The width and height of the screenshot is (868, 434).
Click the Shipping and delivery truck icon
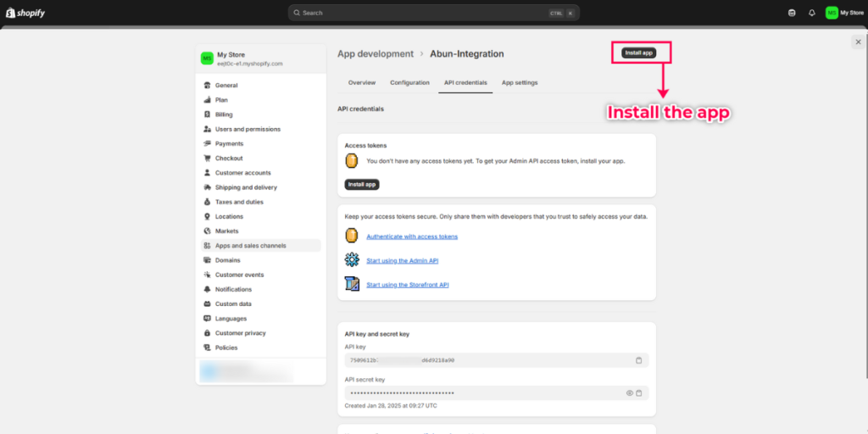click(x=207, y=187)
